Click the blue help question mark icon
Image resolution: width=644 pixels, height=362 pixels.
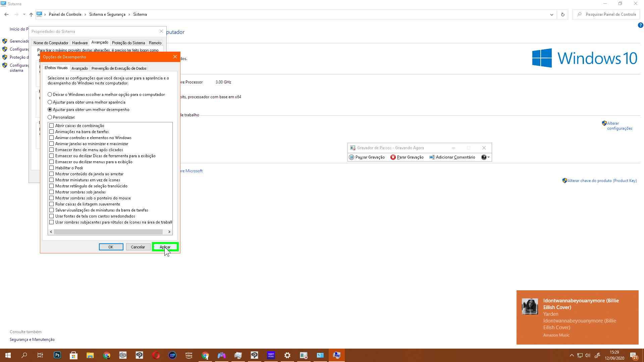(640, 25)
